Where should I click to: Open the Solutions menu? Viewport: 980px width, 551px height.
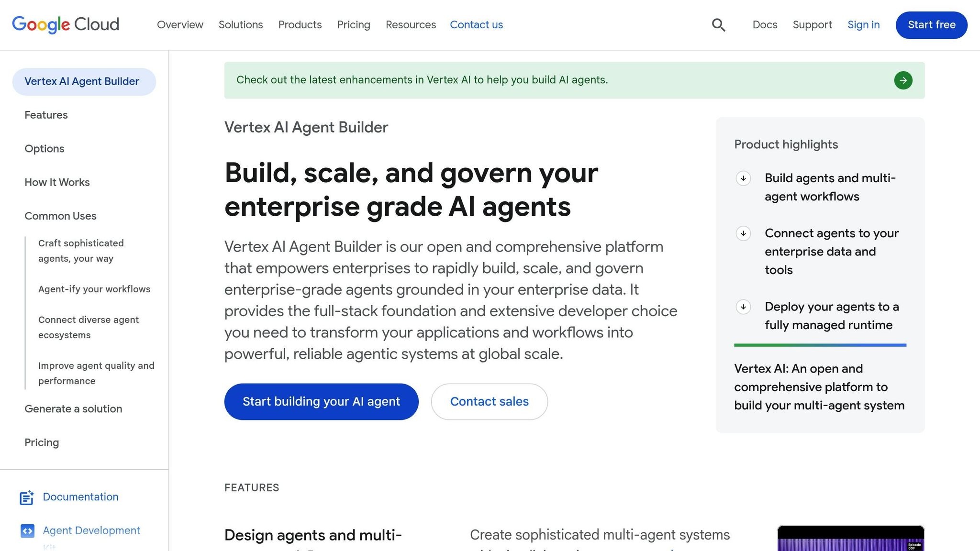[241, 24]
